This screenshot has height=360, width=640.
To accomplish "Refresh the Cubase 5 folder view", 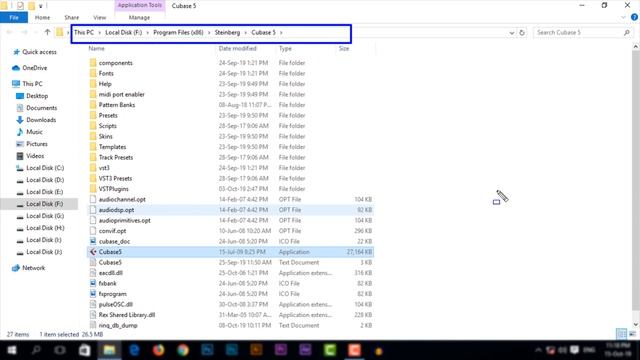I will tap(522, 33).
